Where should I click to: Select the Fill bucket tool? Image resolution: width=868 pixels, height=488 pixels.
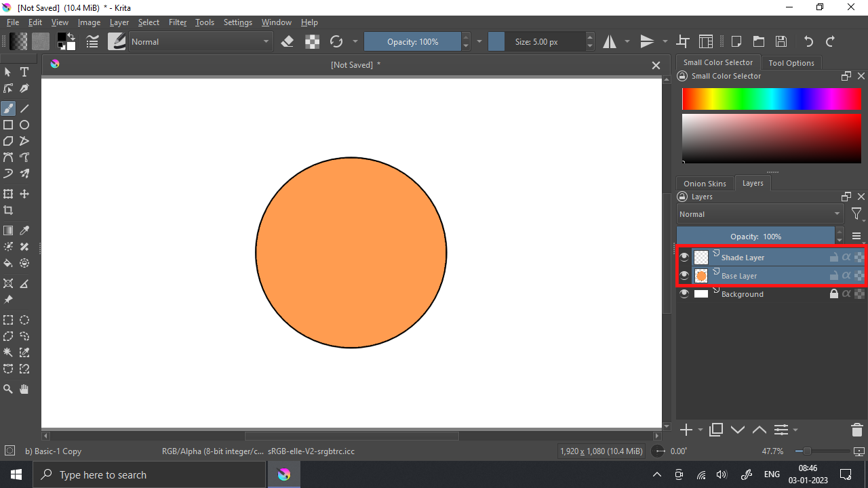pos(8,263)
